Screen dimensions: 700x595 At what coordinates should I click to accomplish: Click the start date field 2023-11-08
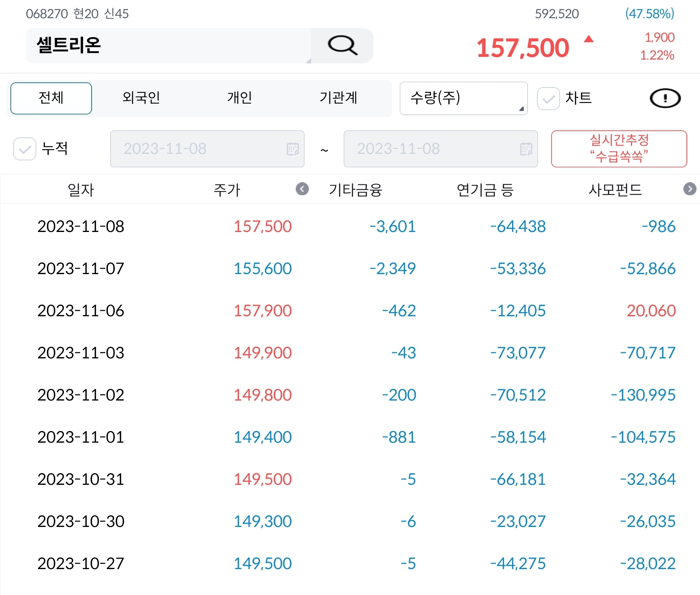207,149
